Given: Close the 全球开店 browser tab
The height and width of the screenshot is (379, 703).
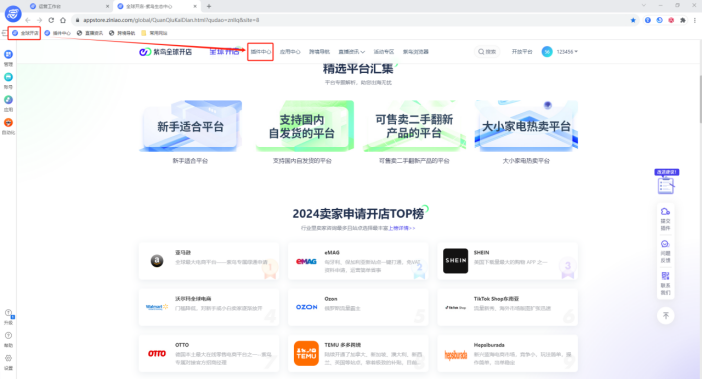Looking at the screenshot, I should (x=195, y=6).
